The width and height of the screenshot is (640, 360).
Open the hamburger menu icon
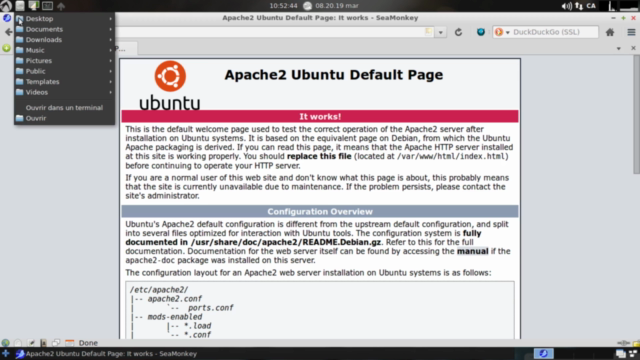(x=631, y=32)
